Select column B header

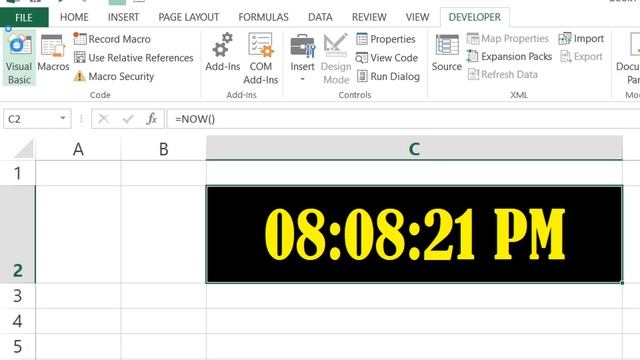164,149
